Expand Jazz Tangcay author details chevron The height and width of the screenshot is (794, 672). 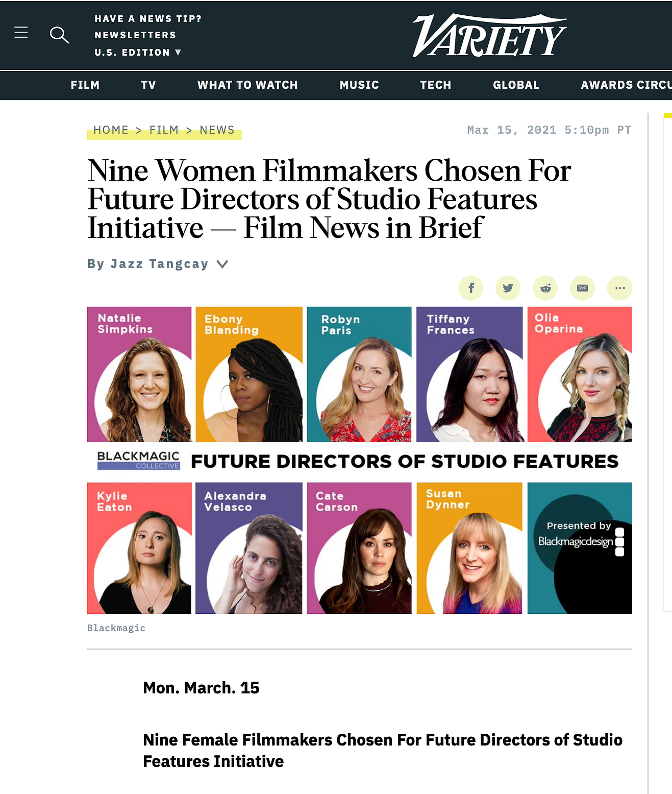pos(222,264)
